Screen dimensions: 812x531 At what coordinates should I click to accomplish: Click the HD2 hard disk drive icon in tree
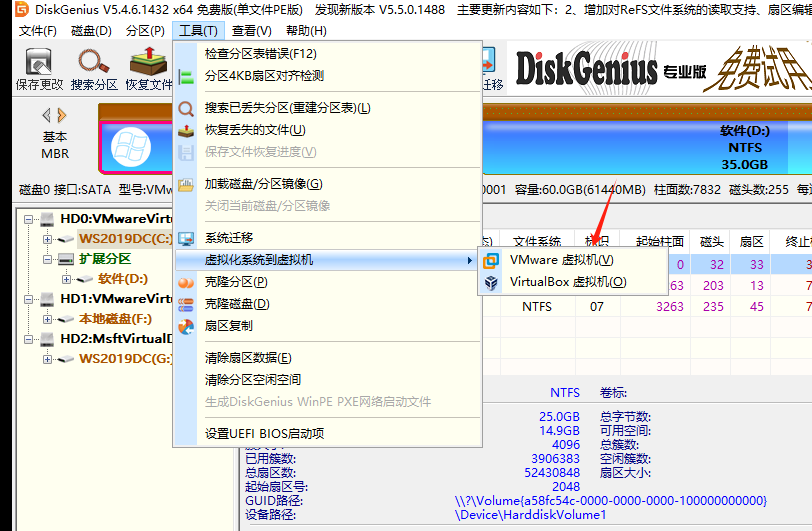click(x=47, y=339)
